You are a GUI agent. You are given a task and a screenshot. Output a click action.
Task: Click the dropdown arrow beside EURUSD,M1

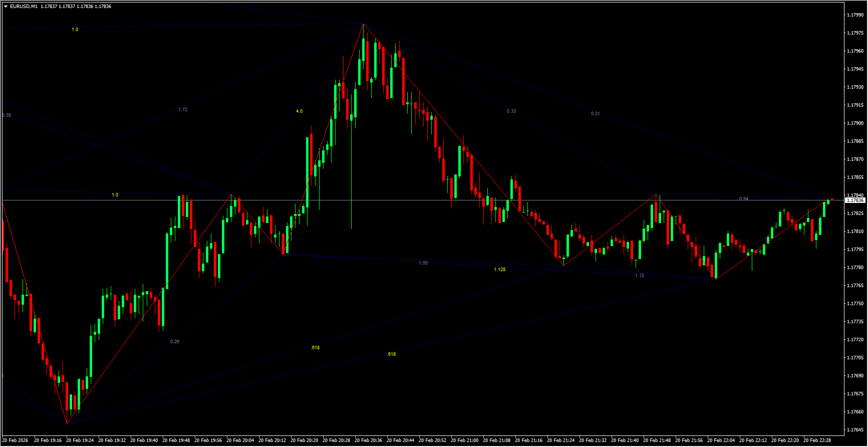[x=6, y=7]
